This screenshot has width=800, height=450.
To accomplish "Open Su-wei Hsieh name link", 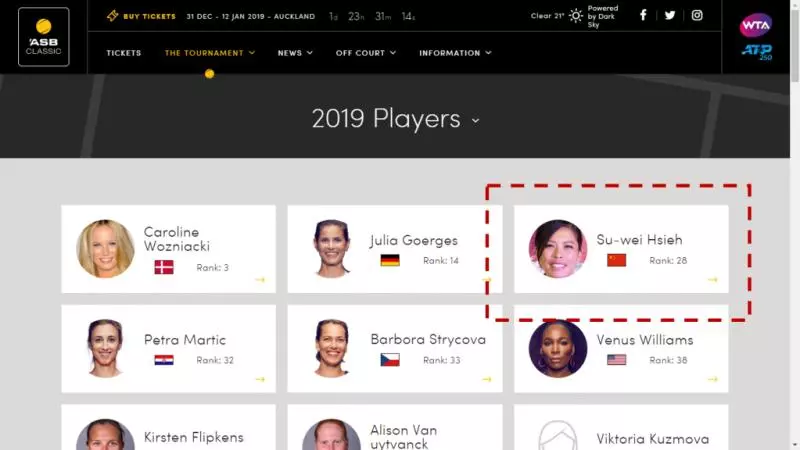I will coord(639,240).
